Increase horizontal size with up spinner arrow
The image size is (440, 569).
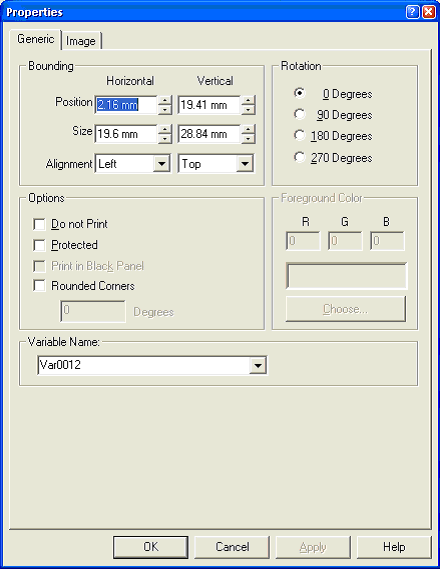(x=165, y=130)
